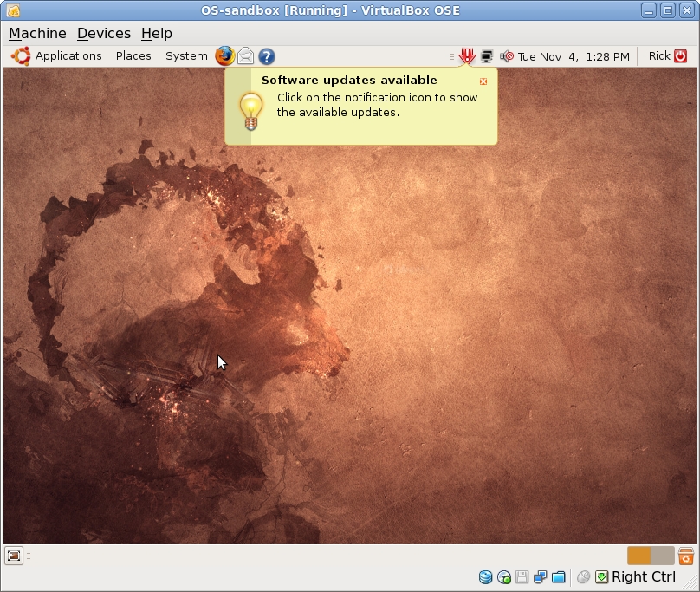Click the muted volume speaker icon
The width and height of the screenshot is (700, 592).
tap(507, 56)
